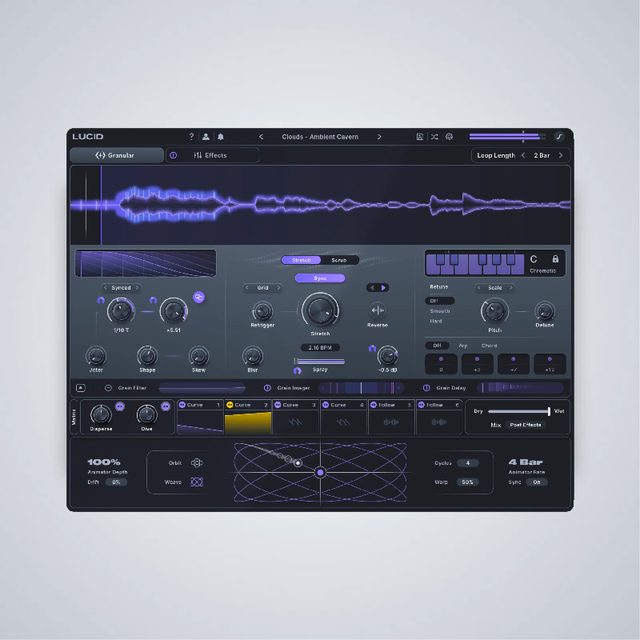Viewport: 640px width, 640px height.
Task: Click the save preset icon
Action: [419, 137]
